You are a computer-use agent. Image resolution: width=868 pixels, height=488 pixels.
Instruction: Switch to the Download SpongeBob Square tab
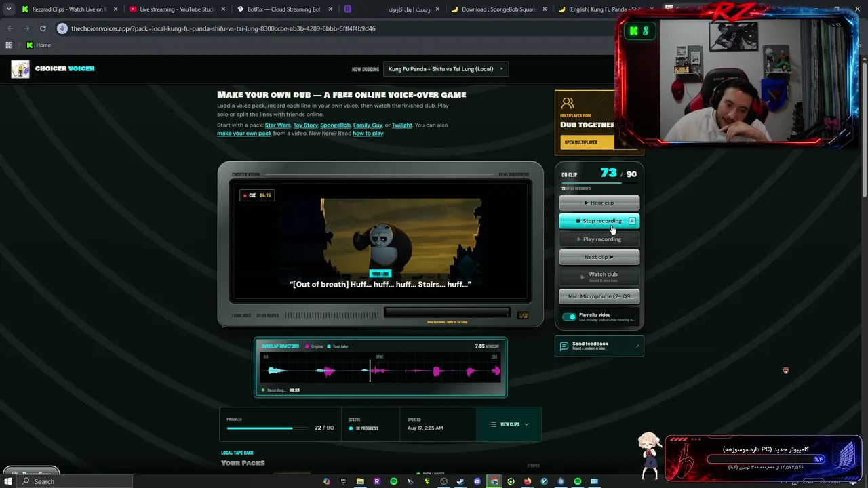pos(500,9)
